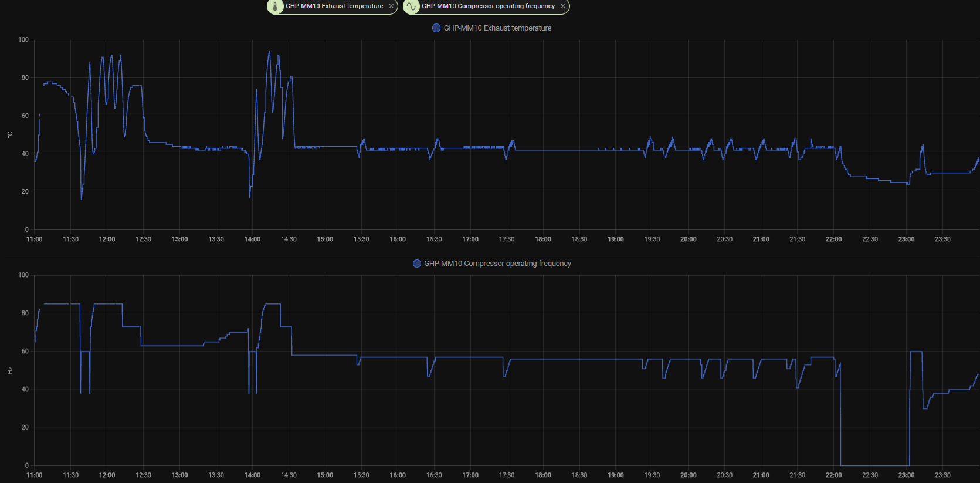Click 12:00 on the Exhaust temperature time axis
The width and height of the screenshot is (980, 483).
tap(107, 239)
